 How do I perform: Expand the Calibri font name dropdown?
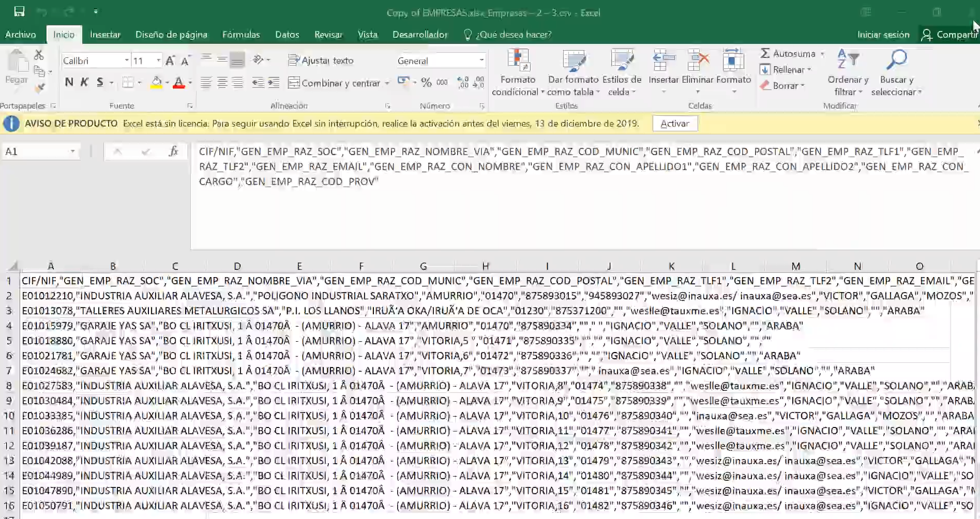(127, 60)
